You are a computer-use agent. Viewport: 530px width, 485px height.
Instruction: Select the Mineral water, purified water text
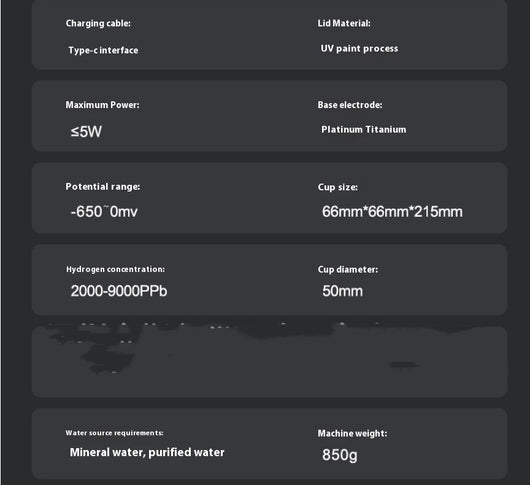147,452
